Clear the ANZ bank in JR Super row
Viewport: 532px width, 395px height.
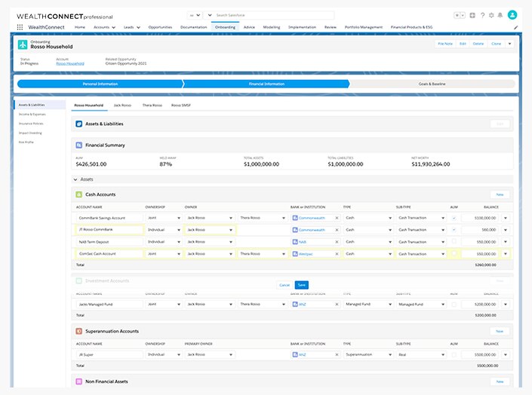click(337, 354)
